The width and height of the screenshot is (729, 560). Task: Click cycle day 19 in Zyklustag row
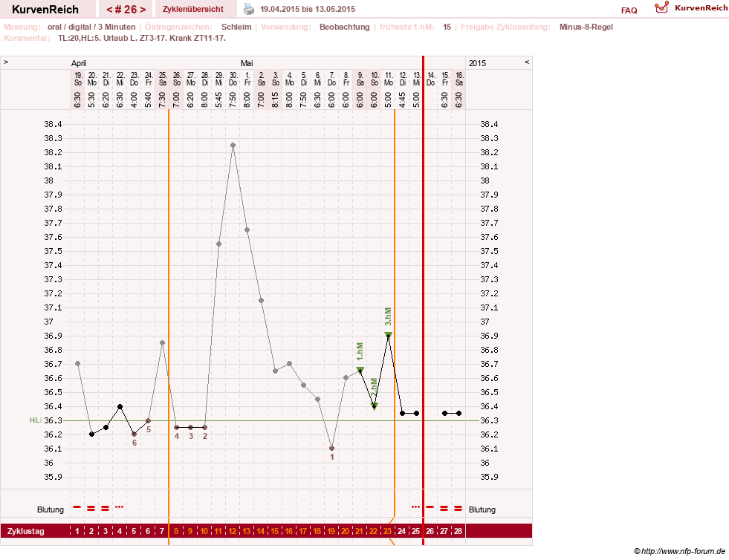click(331, 531)
